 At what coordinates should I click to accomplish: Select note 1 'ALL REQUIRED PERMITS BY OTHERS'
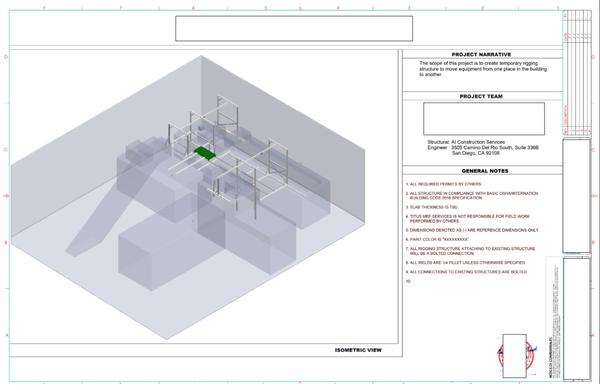click(x=443, y=184)
